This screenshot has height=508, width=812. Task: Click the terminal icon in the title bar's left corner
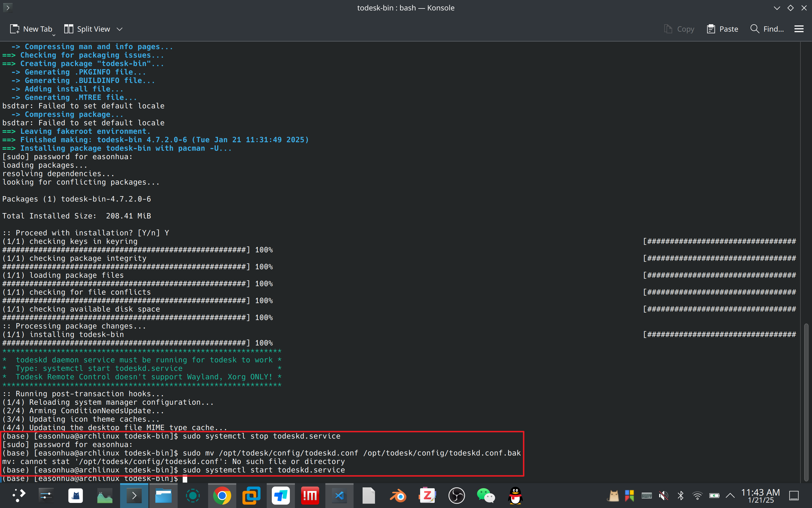[8, 7]
